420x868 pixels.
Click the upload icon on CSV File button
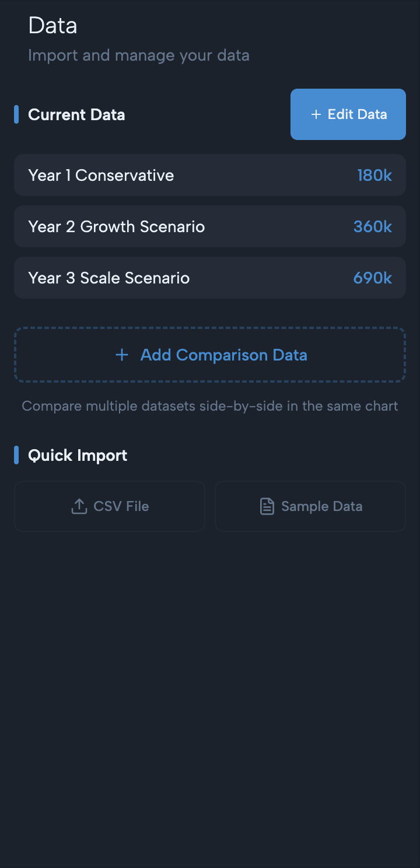(x=79, y=506)
